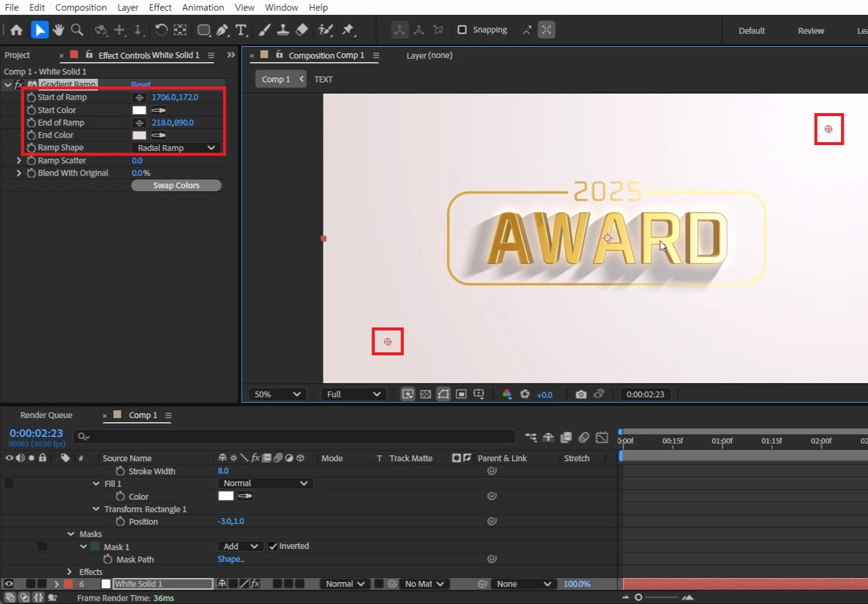Select the Brush tool
The height and width of the screenshot is (604, 868).
point(265,30)
